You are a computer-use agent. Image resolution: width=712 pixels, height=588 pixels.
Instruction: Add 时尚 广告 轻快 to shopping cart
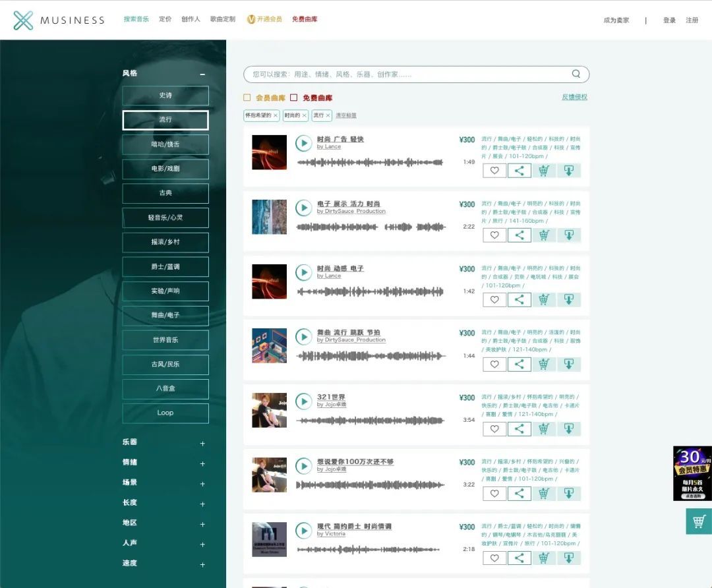[544, 171]
